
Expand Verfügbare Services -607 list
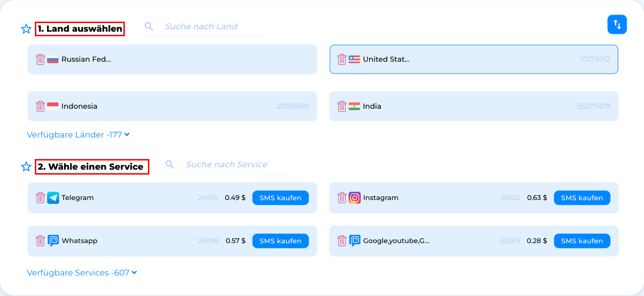[82, 272]
